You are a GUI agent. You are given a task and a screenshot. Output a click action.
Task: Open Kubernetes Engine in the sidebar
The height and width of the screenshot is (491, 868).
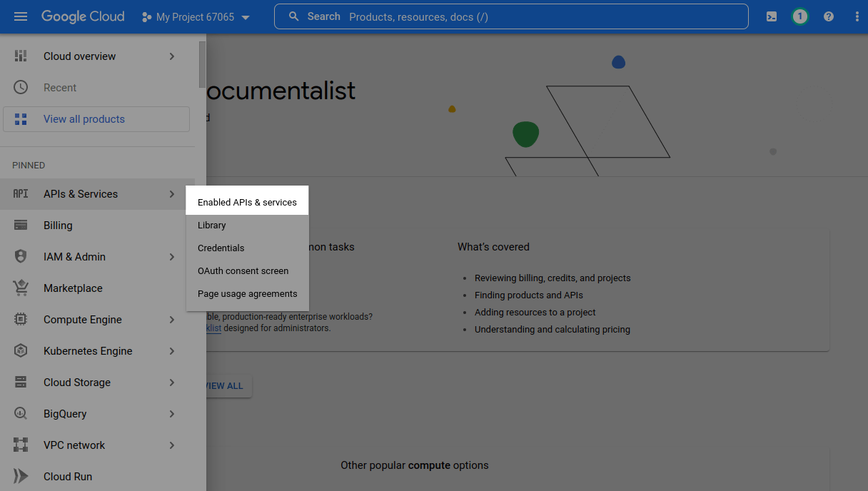(98, 351)
